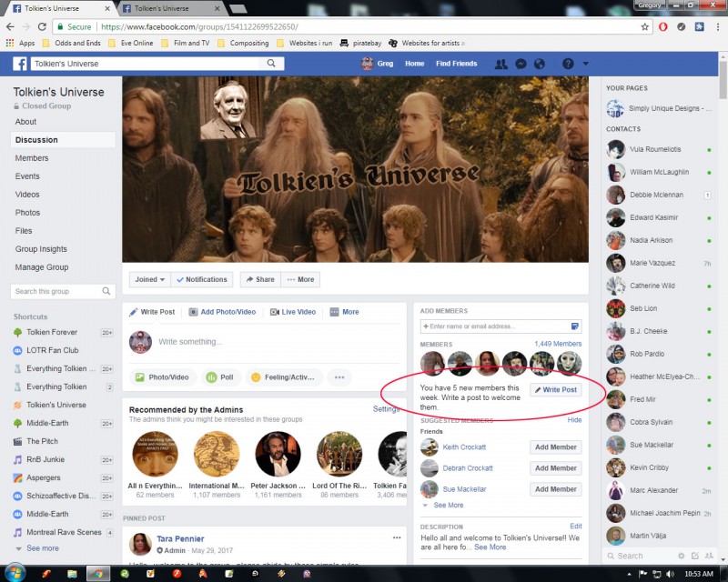The width and height of the screenshot is (728, 582).
Task: Add Keith Crockatt as a member
Action: click(x=556, y=447)
